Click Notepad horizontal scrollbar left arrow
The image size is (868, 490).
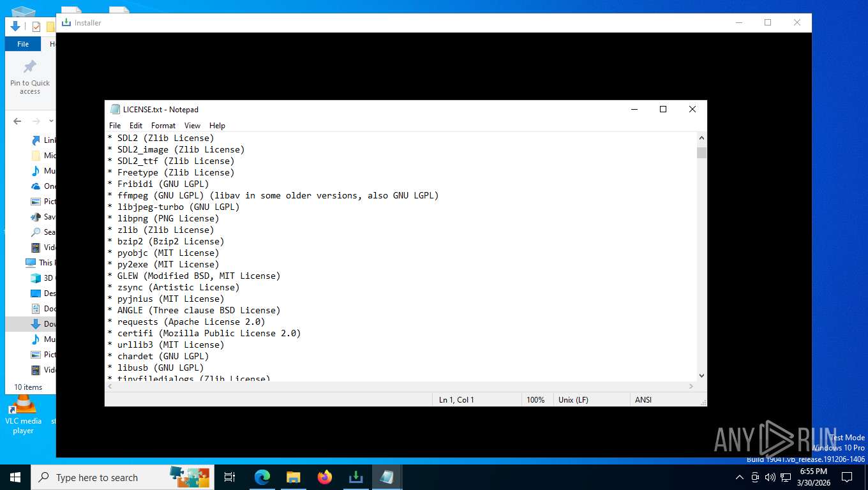pyautogui.click(x=110, y=387)
